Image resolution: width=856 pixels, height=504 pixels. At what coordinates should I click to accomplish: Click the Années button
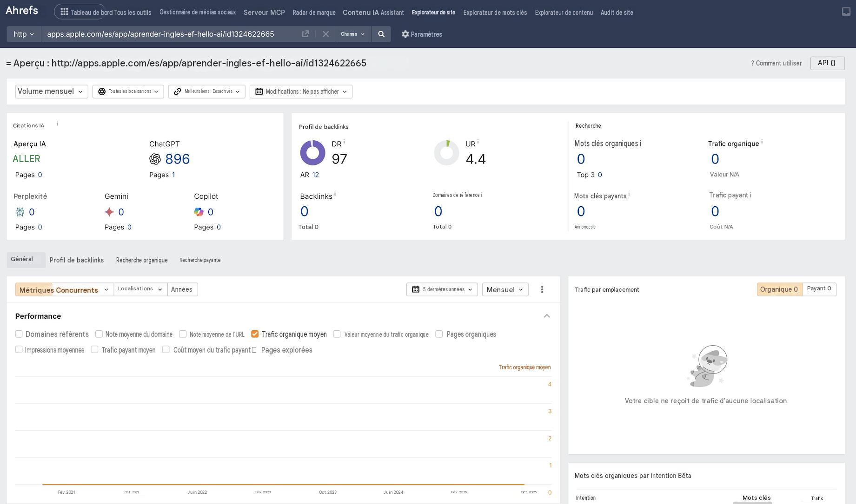tap(182, 289)
